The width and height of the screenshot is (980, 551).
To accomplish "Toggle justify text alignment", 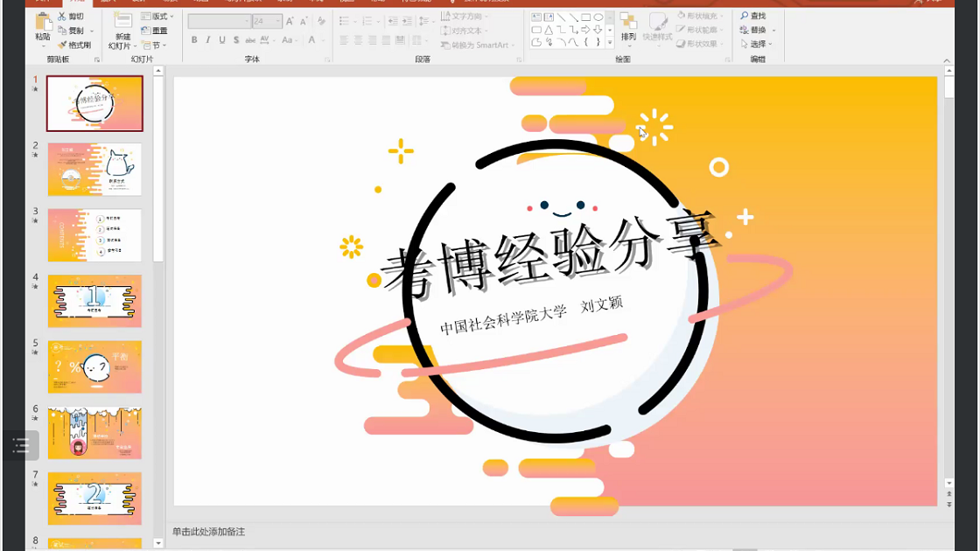I will [x=386, y=40].
